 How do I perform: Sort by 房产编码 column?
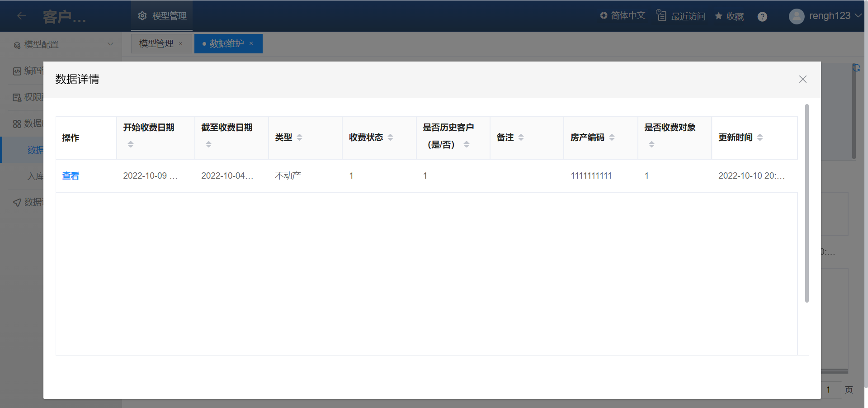click(612, 138)
